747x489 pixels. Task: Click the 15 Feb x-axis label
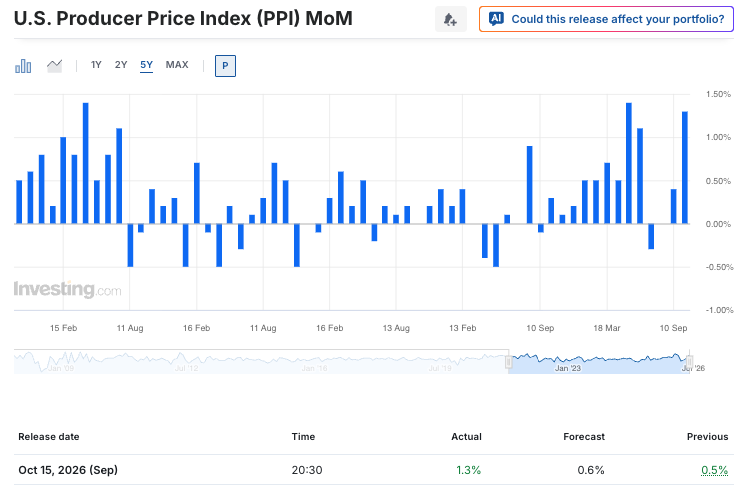point(63,328)
